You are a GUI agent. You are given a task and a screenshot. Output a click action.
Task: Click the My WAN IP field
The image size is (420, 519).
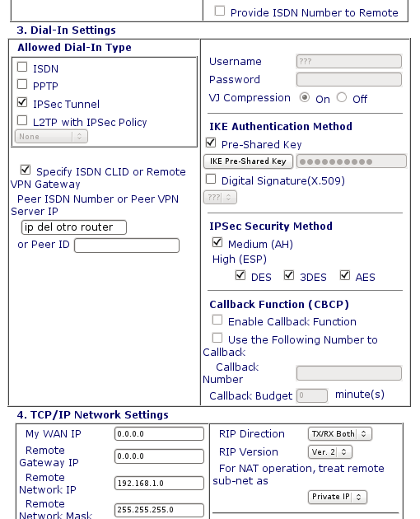[159, 434]
